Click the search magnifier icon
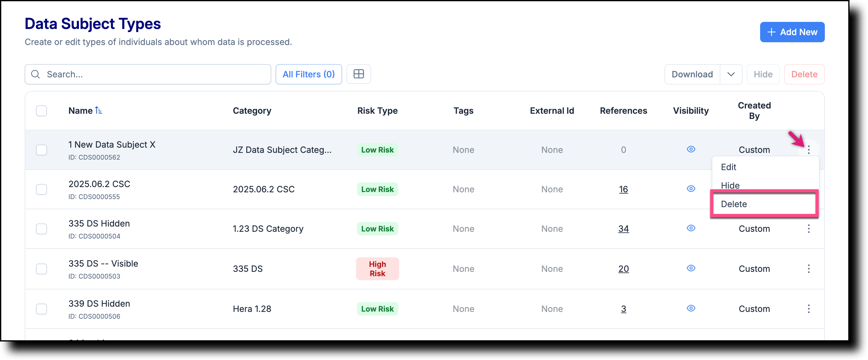868x360 pixels. pos(35,74)
